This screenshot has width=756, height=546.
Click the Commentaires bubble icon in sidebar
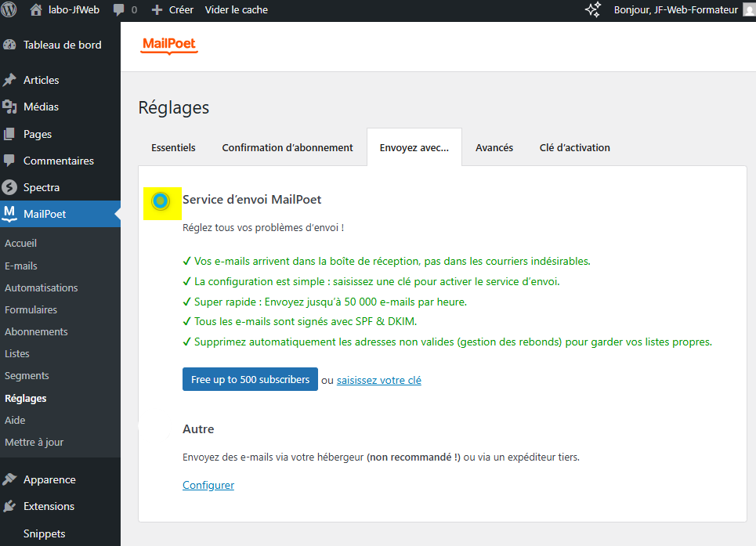9,161
